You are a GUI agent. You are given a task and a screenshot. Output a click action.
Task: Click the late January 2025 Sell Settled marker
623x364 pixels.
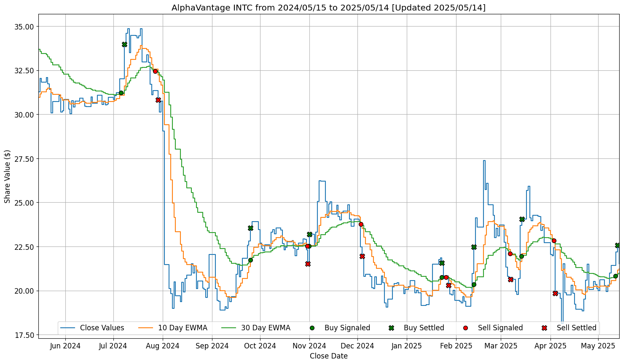pyautogui.click(x=448, y=285)
